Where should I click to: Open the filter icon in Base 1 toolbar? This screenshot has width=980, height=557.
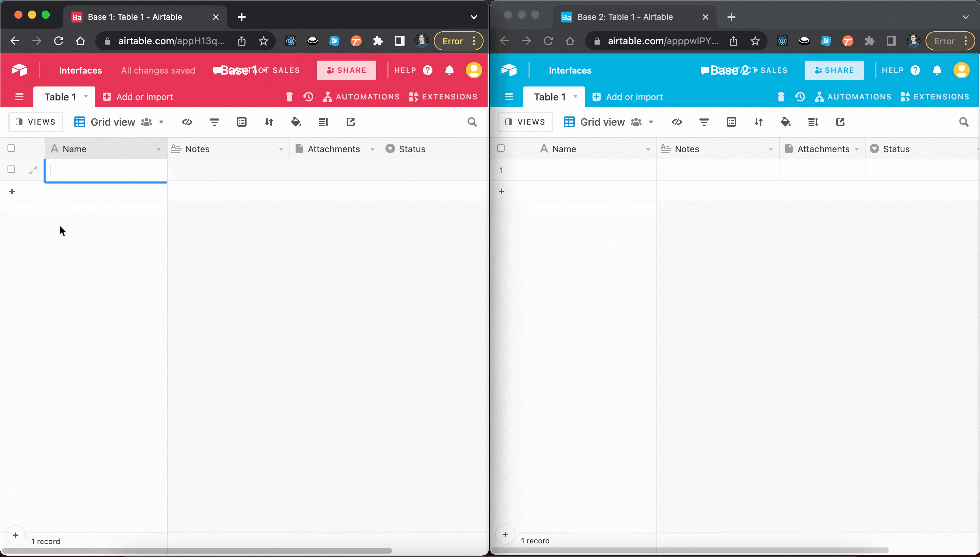(215, 122)
